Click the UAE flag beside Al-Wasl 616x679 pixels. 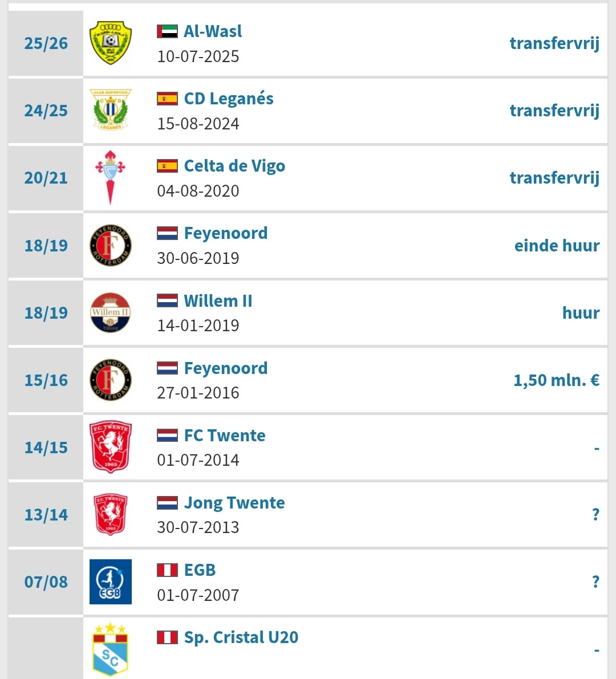click(167, 31)
